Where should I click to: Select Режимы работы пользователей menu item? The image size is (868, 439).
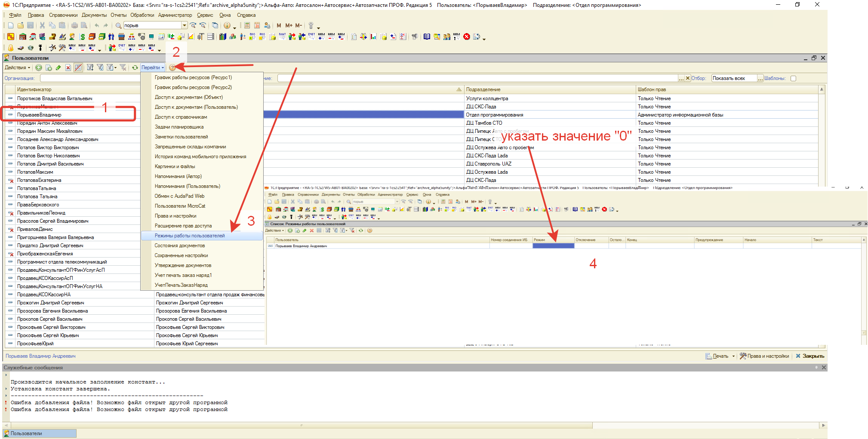(202, 236)
